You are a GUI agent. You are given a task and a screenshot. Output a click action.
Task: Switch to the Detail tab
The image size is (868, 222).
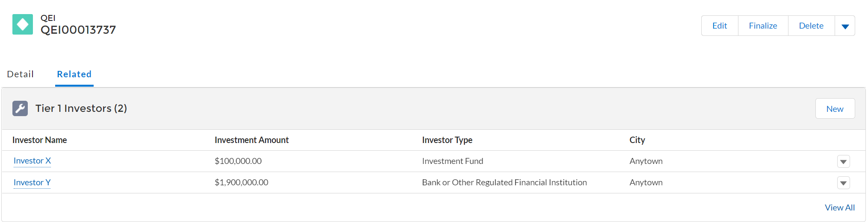point(21,74)
